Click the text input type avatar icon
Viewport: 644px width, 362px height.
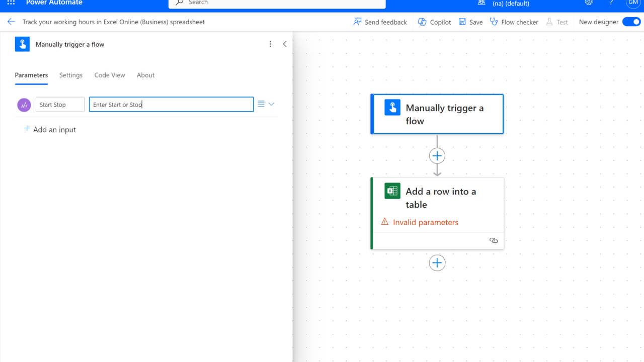point(24,105)
